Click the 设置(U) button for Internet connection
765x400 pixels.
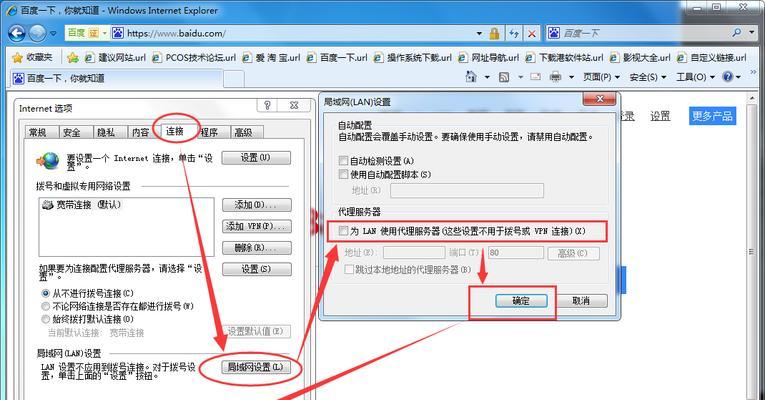pos(256,158)
